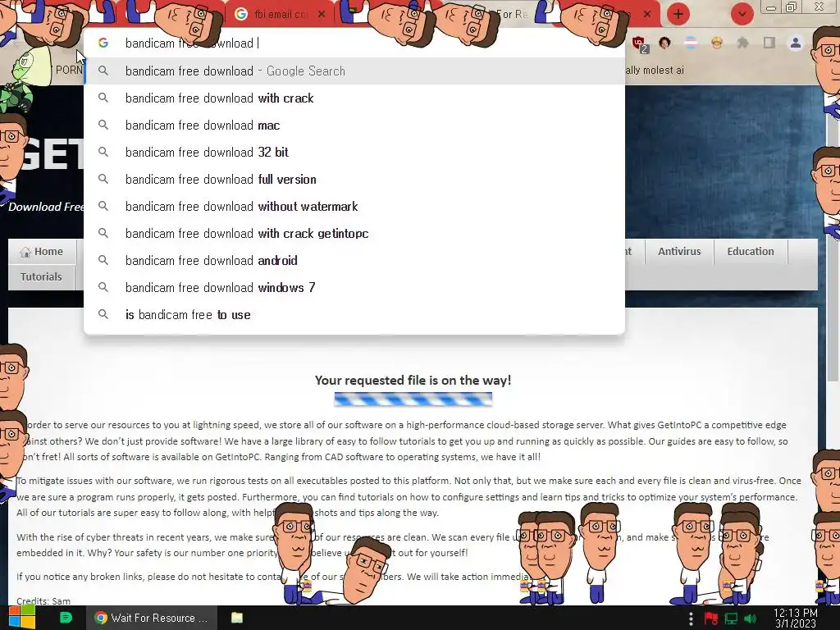Open the Education category on the website
Image resolution: width=840 pixels, height=630 pixels.
pos(751,251)
